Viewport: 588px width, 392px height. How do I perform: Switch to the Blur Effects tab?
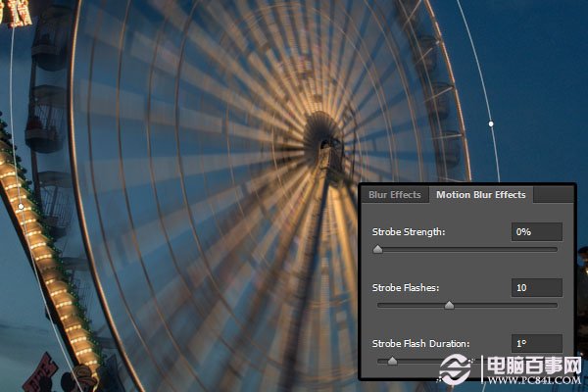pos(395,195)
